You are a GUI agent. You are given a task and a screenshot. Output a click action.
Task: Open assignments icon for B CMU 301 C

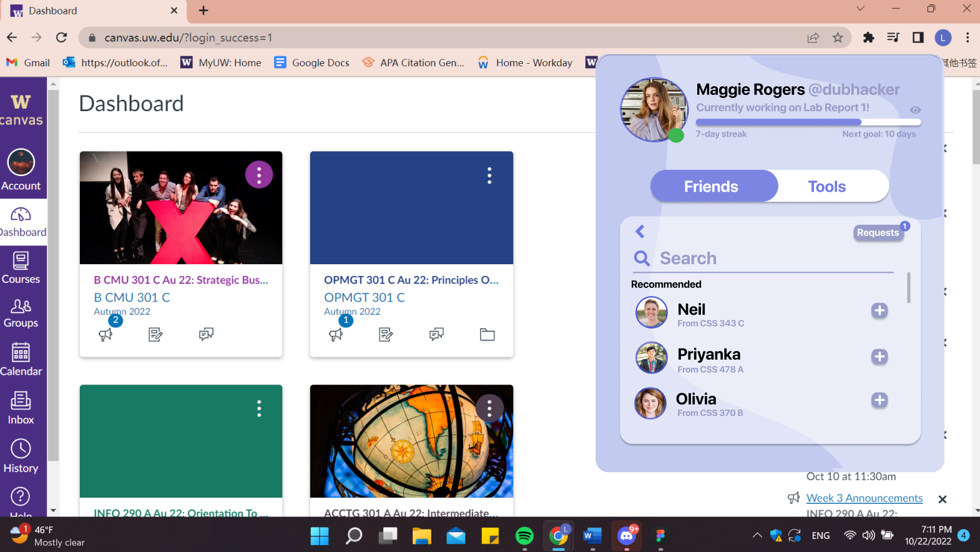point(155,335)
